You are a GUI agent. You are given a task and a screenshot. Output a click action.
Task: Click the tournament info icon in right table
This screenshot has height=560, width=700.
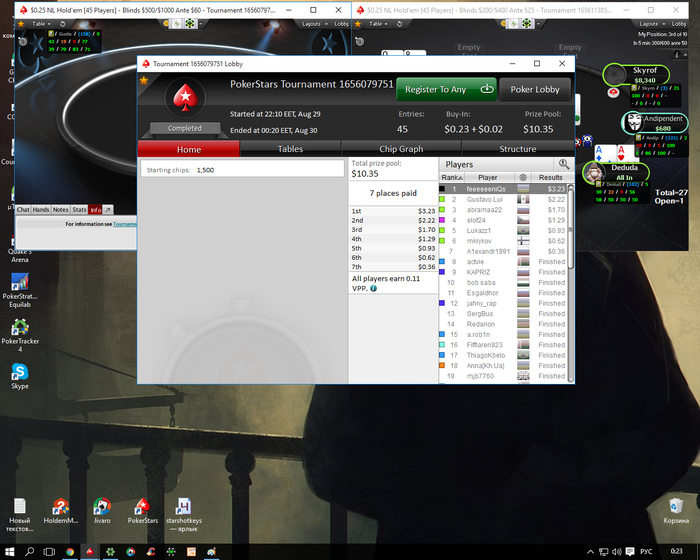677,54
